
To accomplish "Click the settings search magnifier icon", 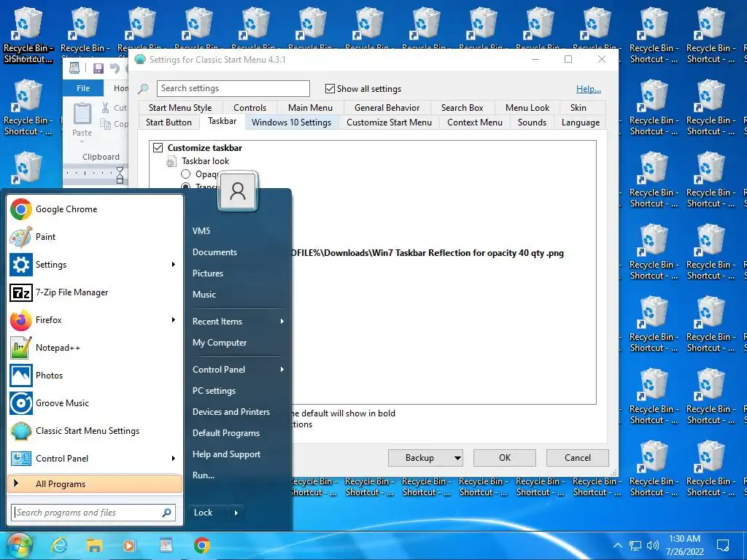I will pos(143,88).
